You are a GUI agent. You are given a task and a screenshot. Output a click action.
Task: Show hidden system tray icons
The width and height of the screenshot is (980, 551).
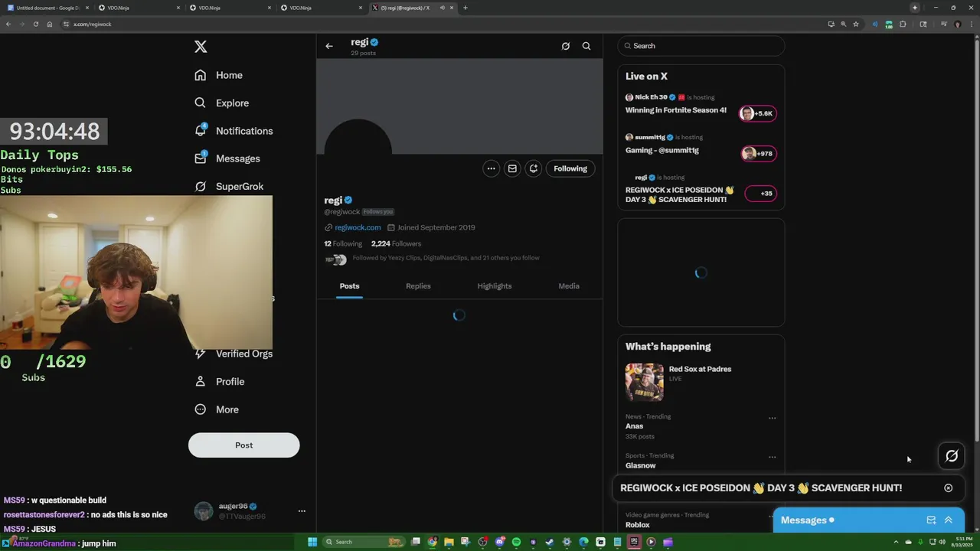[897, 542]
